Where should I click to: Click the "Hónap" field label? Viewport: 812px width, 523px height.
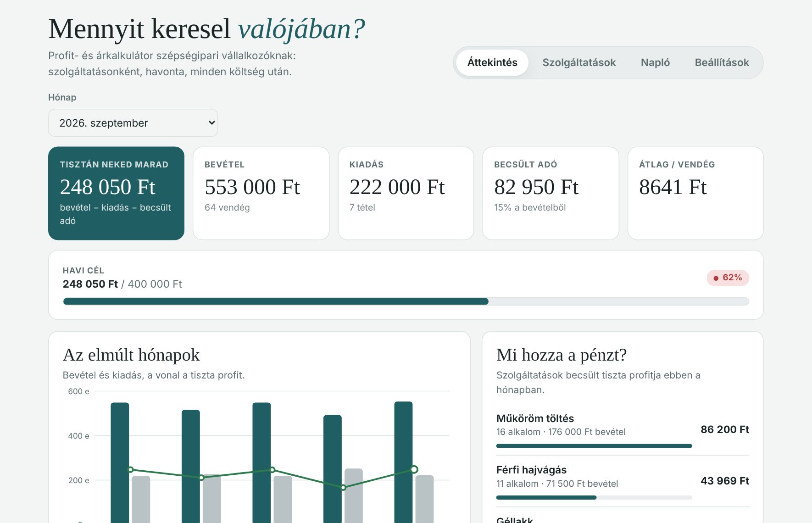coord(62,97)
